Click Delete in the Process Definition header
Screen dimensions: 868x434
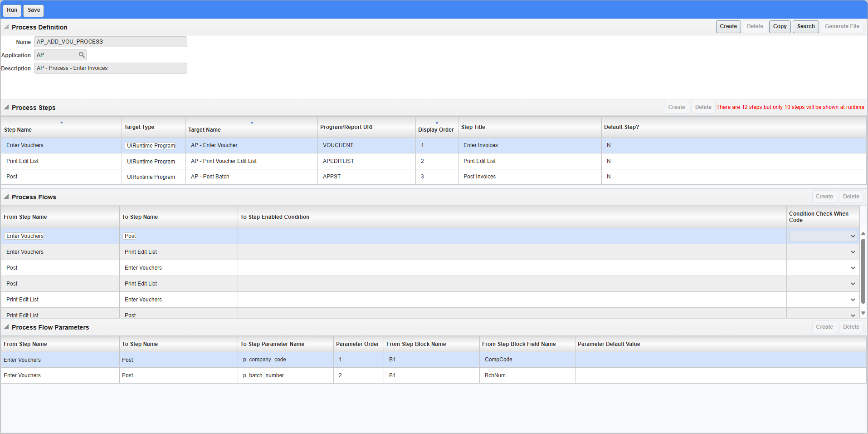755,26
